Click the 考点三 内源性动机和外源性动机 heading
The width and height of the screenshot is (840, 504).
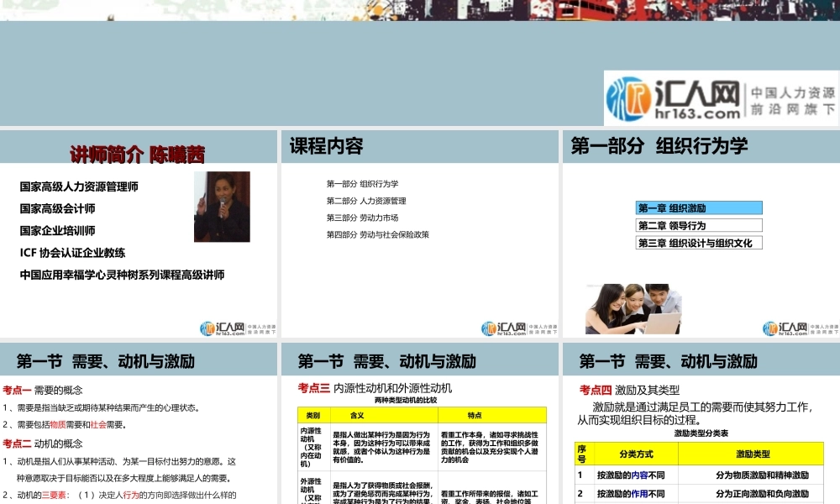(375, 388)
